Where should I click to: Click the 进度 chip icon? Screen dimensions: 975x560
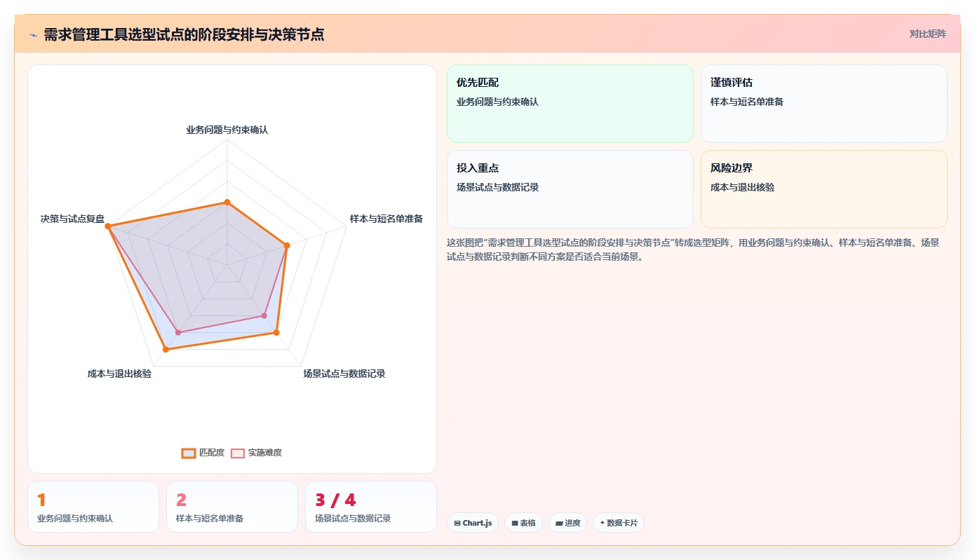click(x=559, y=523)
